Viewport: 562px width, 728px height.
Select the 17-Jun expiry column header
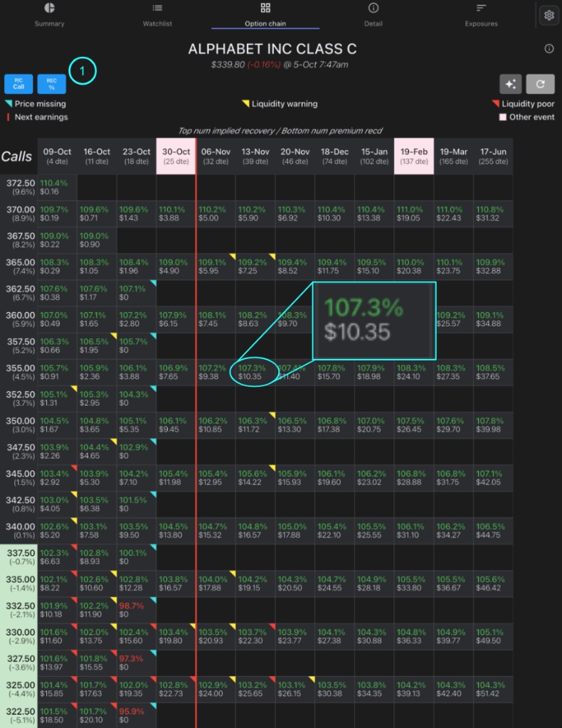(x=493, y=156)
